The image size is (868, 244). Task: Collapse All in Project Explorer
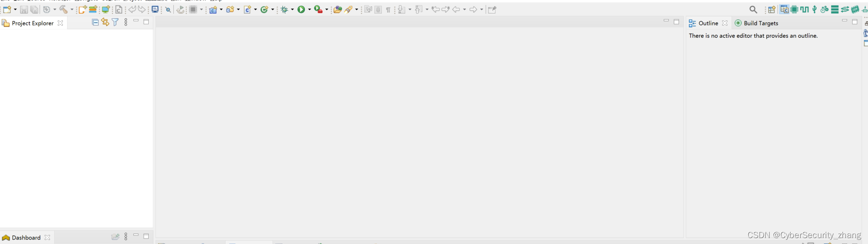click(x=95, y=22)
